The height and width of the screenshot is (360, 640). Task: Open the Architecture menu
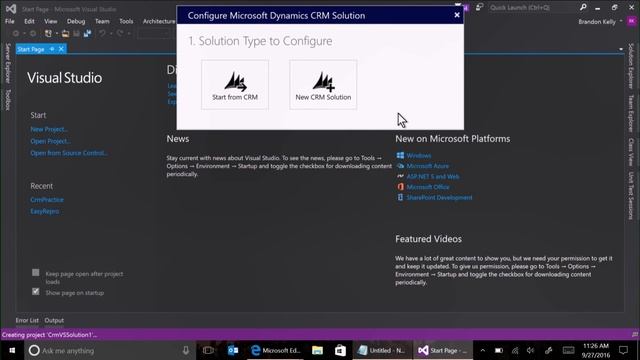[x=159, y=21]
